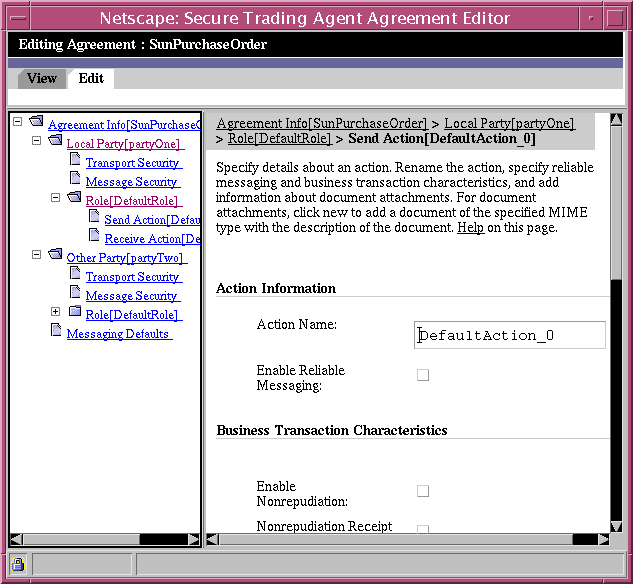The image size is (633, 584).
Task: Click right pane horizontal scroll left arrow
Action: (213, 539)
